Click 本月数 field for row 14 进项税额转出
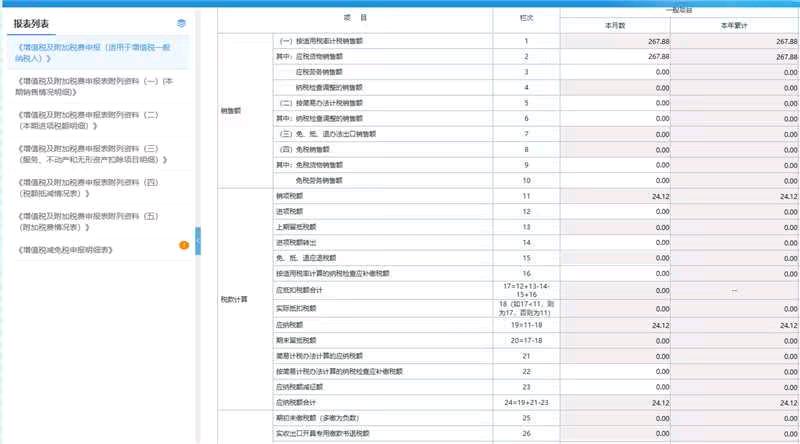The height and width of the screenshot is (444, 800). [615, 243]
